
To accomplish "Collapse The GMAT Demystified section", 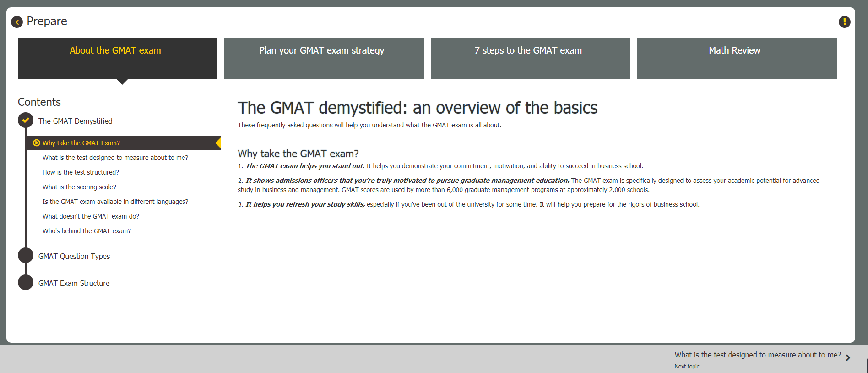I will click(76, 121).
